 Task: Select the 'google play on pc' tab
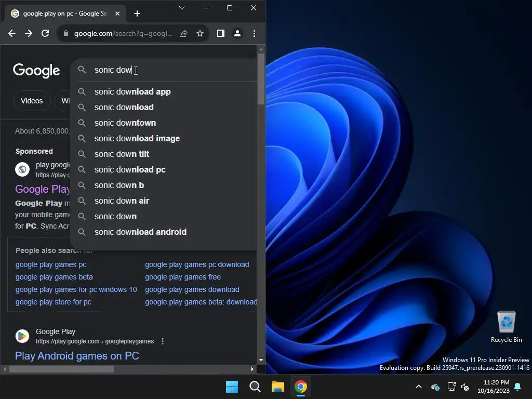pos(65,14)
